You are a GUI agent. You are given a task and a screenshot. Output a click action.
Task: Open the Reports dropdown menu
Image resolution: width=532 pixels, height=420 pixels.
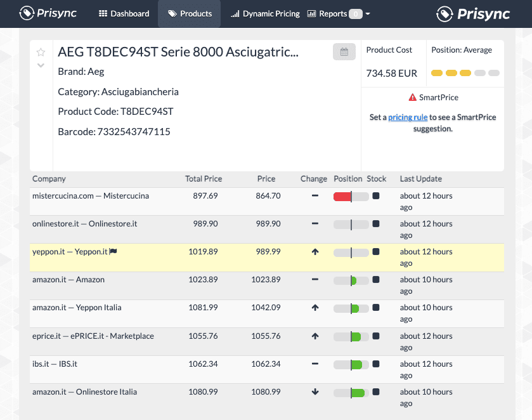(339, 13)
